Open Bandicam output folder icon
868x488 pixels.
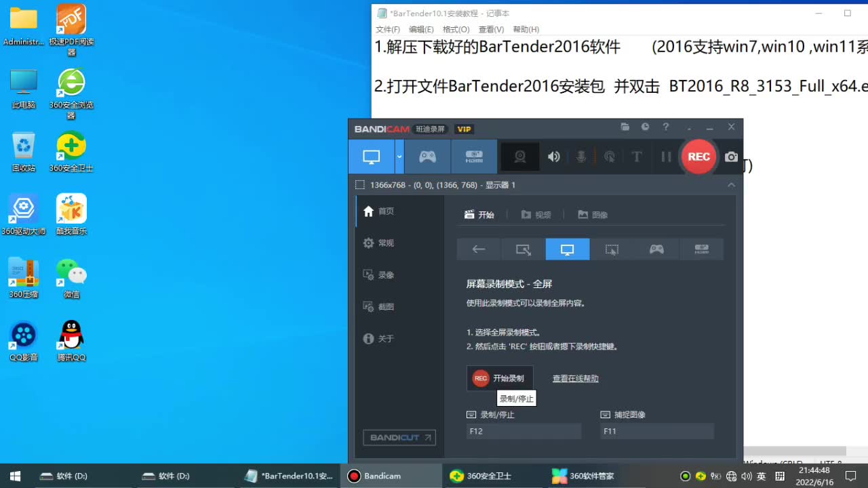point(625,127)
